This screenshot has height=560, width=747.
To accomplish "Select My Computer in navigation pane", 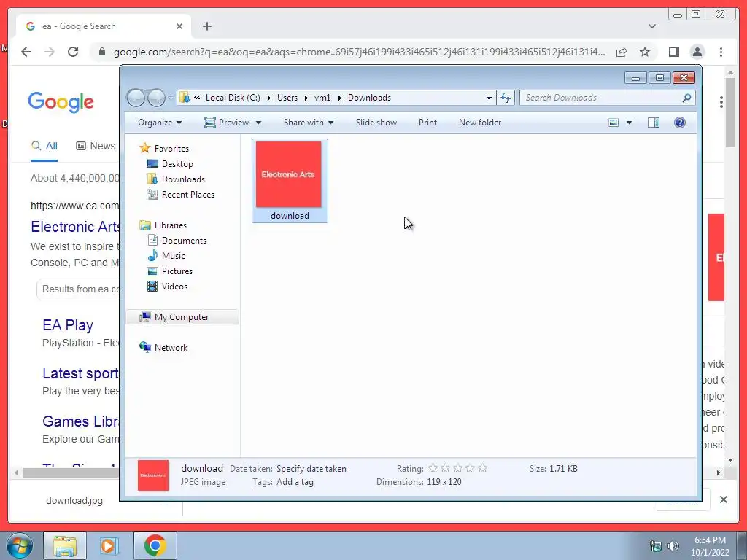I will tap(182, 316).
